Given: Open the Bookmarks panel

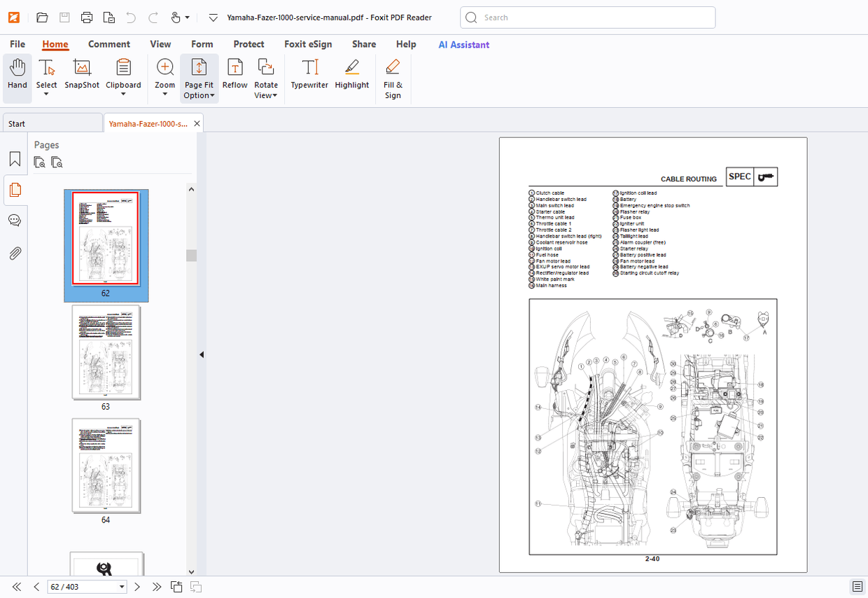Looking at the screenshot, I should 15,159.
